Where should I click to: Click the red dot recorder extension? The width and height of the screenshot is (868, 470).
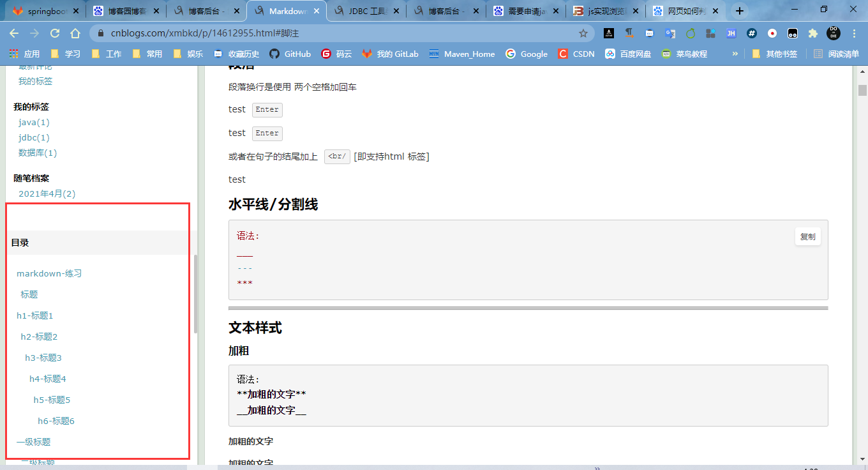772,33
